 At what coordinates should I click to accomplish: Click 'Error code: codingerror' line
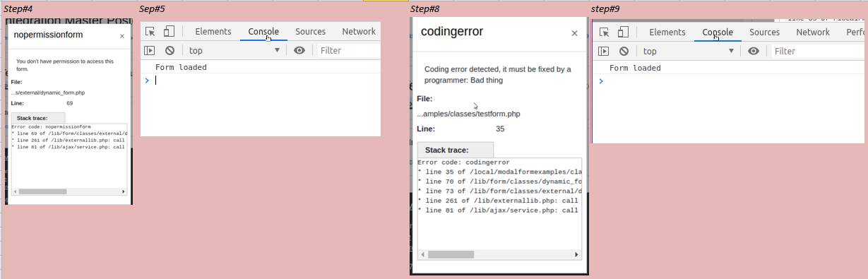(463, 162)
